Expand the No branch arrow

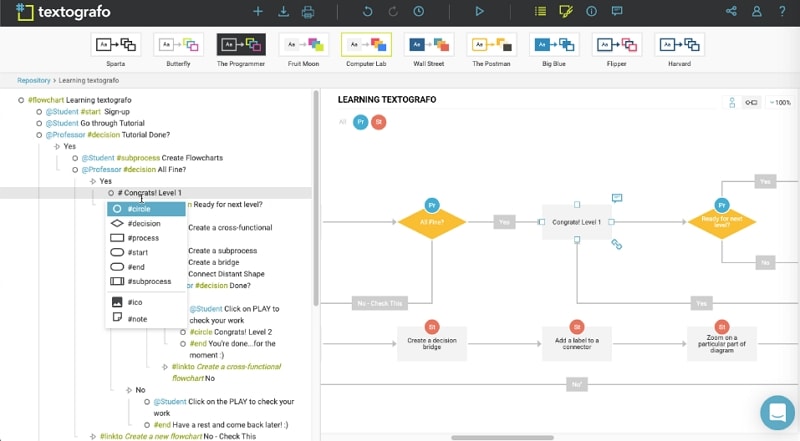(129, 390)
